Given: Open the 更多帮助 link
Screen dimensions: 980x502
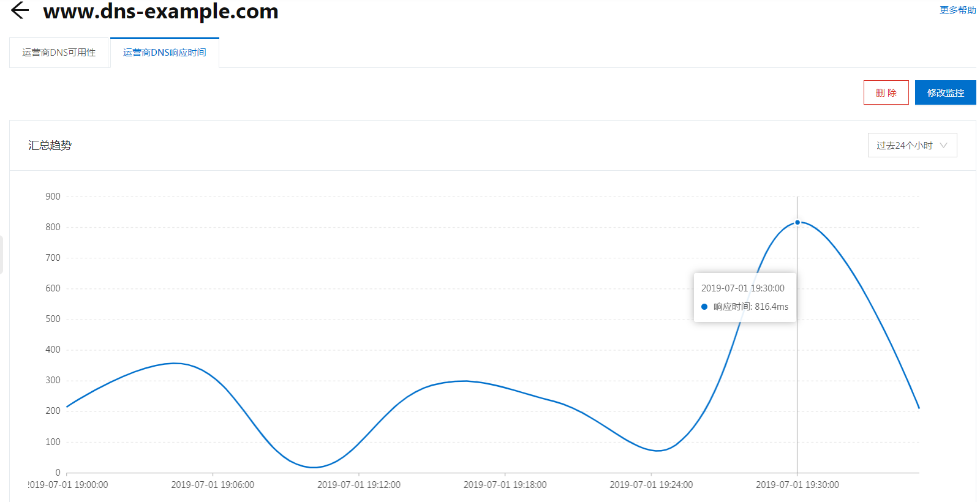Looking at the screenshot, I should 958,10.
